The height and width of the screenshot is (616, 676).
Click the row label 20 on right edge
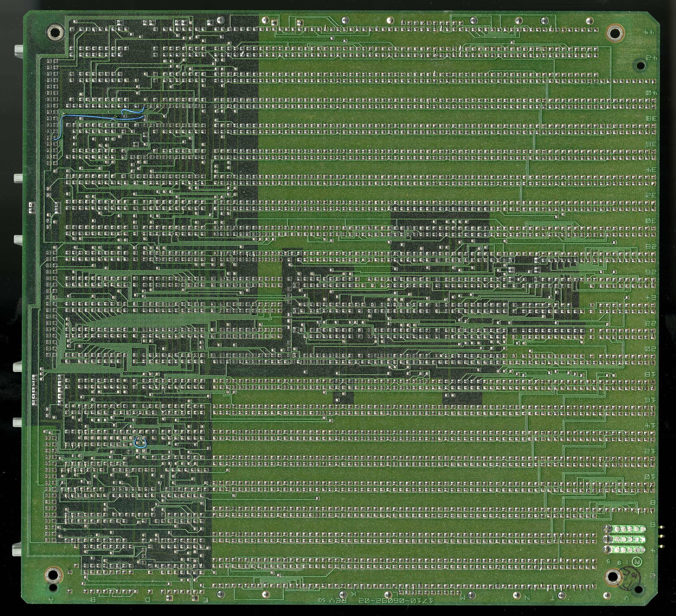tap(651, 349)
